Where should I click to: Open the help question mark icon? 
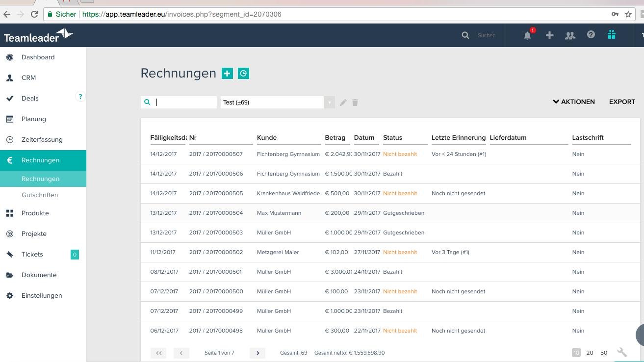pos(591,35)
